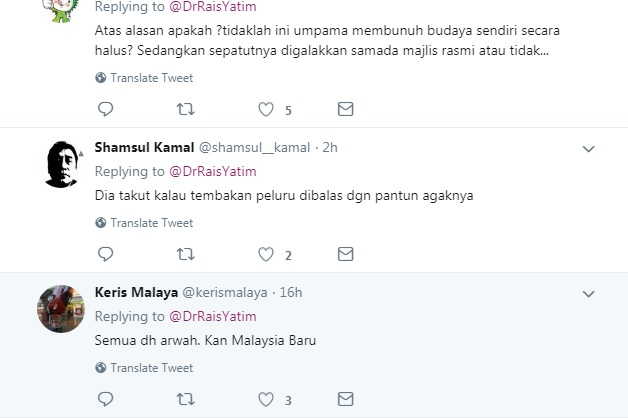Screen dimensions: 628x418
Task: Reply to the top tweet with 5 likes
Action: [x=105, y=109]
